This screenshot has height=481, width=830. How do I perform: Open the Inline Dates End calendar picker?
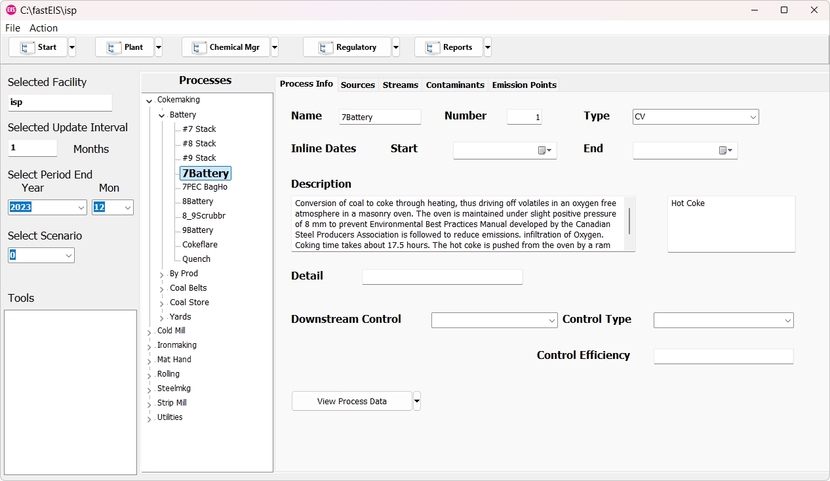725,151
